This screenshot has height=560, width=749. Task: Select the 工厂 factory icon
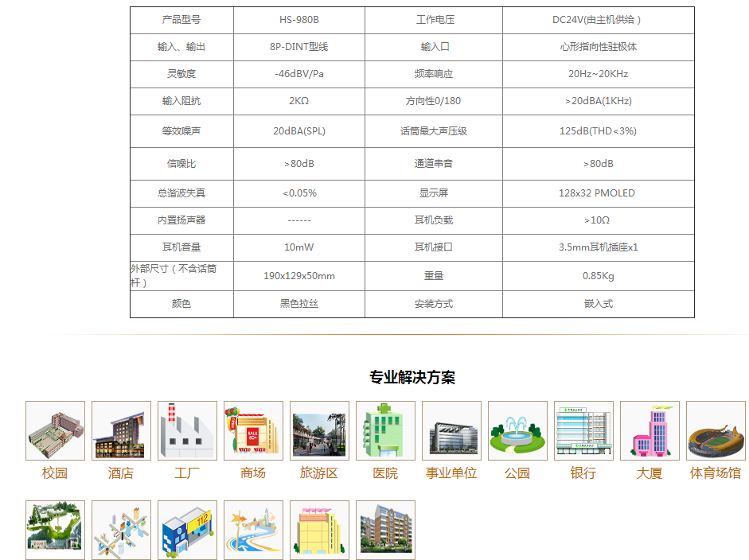(x=187, y=430)
